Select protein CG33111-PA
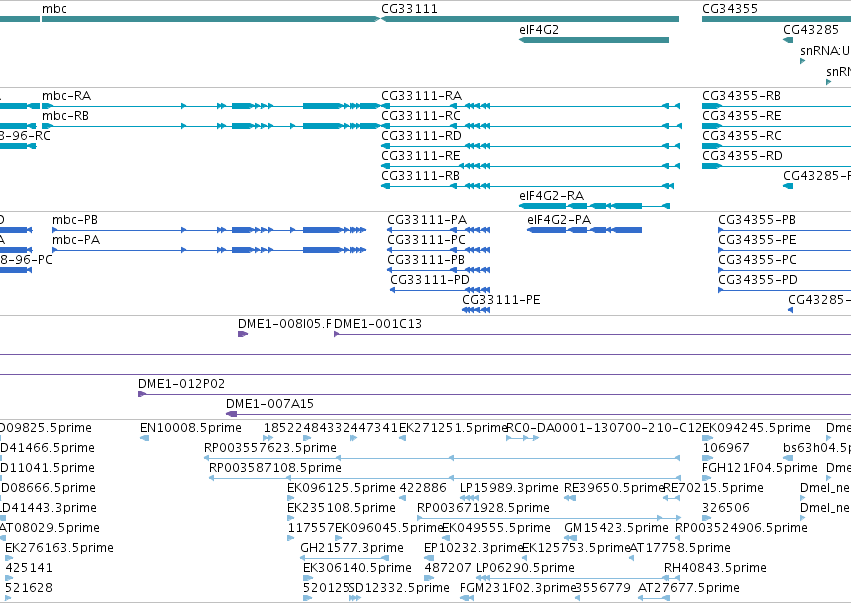The width and height of the screenshot is (851, 603). click(x=439, y=230)
